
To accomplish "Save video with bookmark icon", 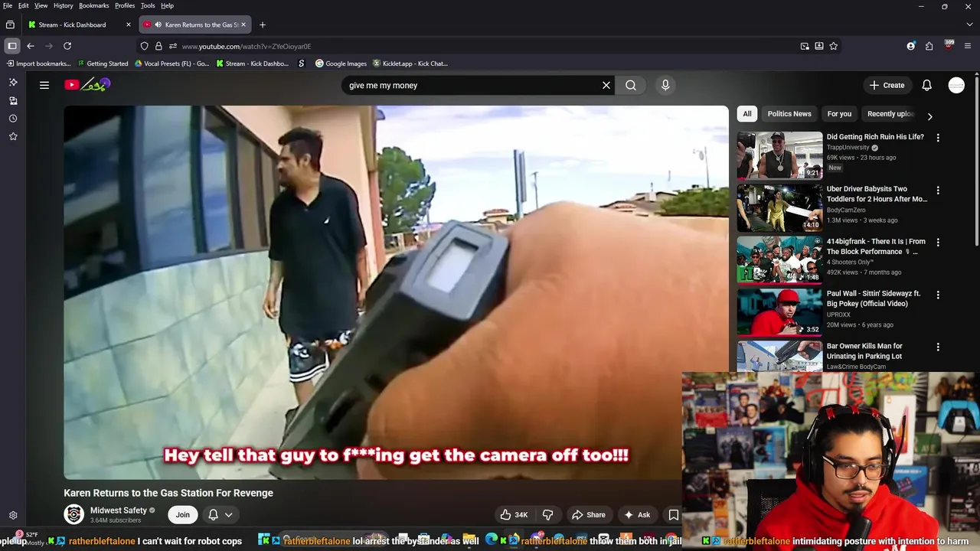I will click(x=674, y=515).
